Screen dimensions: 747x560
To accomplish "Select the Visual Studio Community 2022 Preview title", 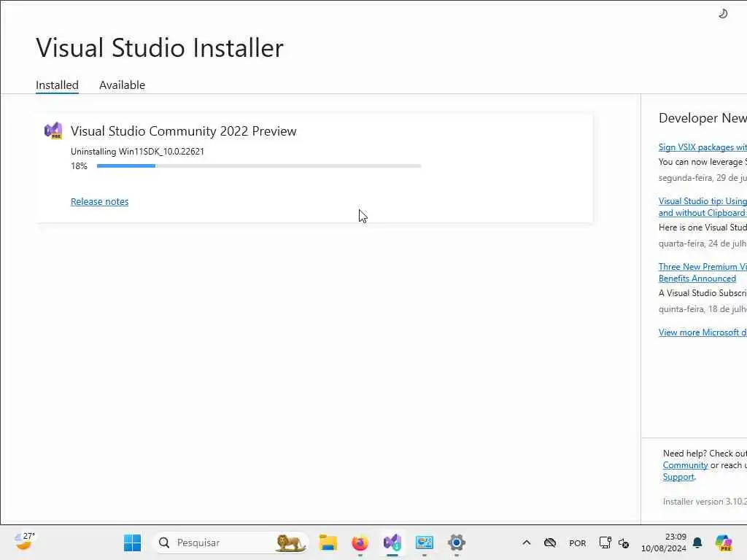I will (x=183, y=131).
